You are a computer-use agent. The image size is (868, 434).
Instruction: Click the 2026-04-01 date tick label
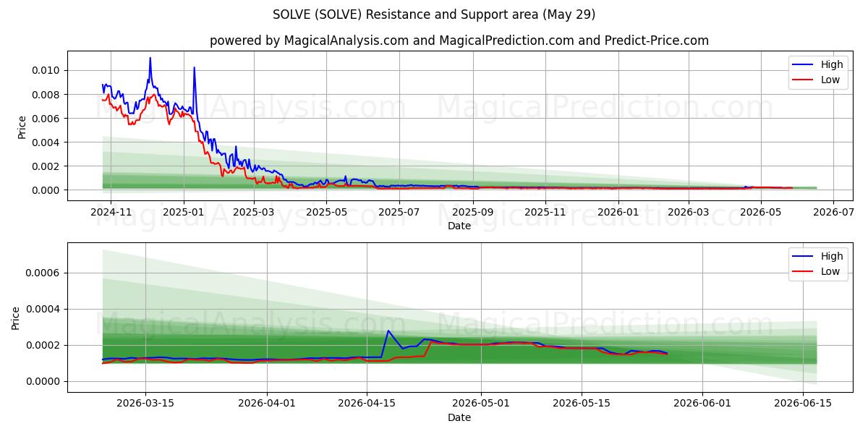tap(267, 404)
